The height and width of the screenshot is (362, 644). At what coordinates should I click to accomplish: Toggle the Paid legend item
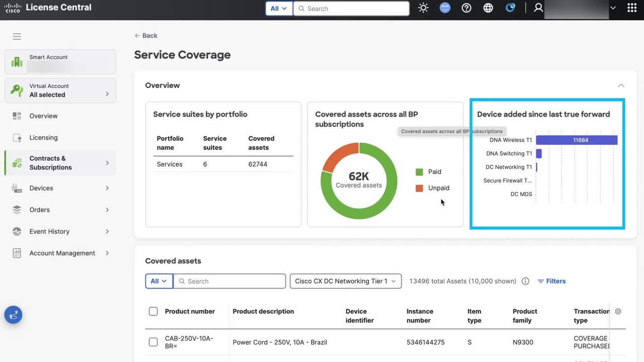coord(429,172)
